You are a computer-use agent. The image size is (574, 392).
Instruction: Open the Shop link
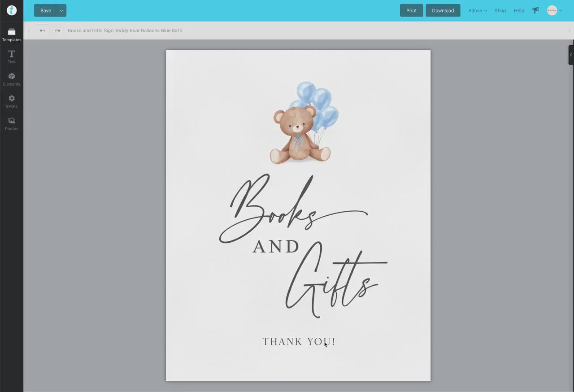pyautogui.click(x=500, y=10)
